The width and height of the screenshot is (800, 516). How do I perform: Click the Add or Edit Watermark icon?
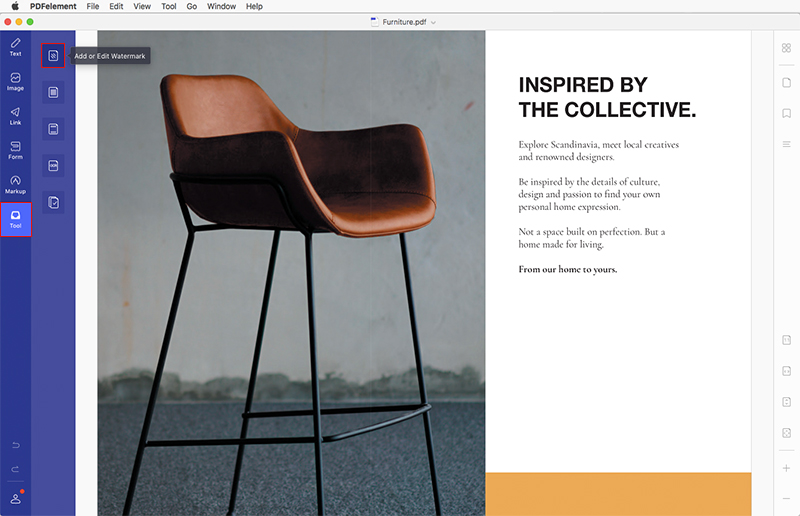[53, 56]
